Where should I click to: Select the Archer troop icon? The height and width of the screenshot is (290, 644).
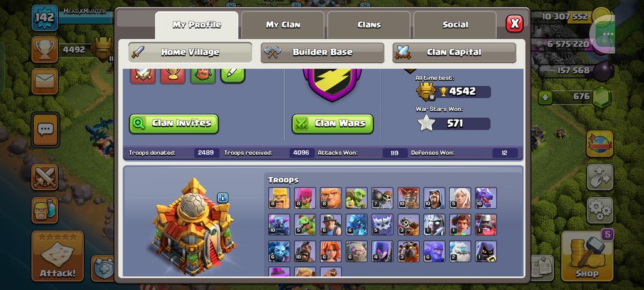click(x=304, y=198)
